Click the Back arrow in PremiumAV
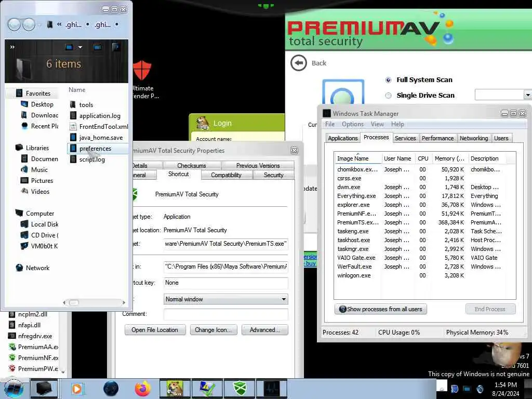The image size is (532, 399). [299, 63]
